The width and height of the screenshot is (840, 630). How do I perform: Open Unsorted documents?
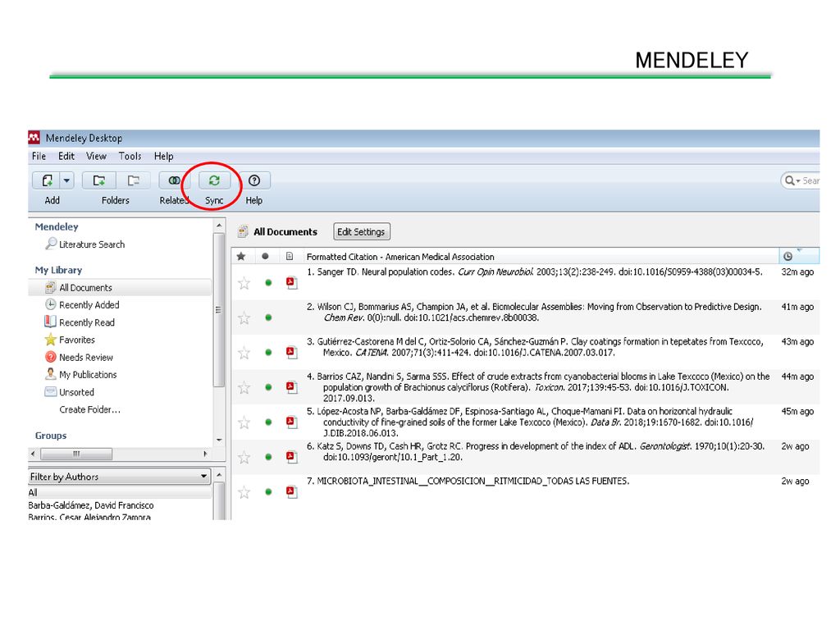pos(76,392)
